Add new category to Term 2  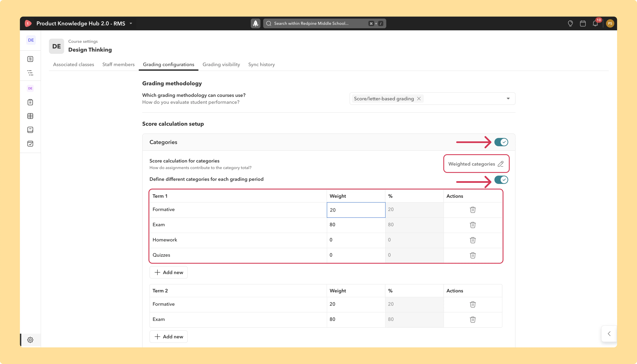[168, 337]
